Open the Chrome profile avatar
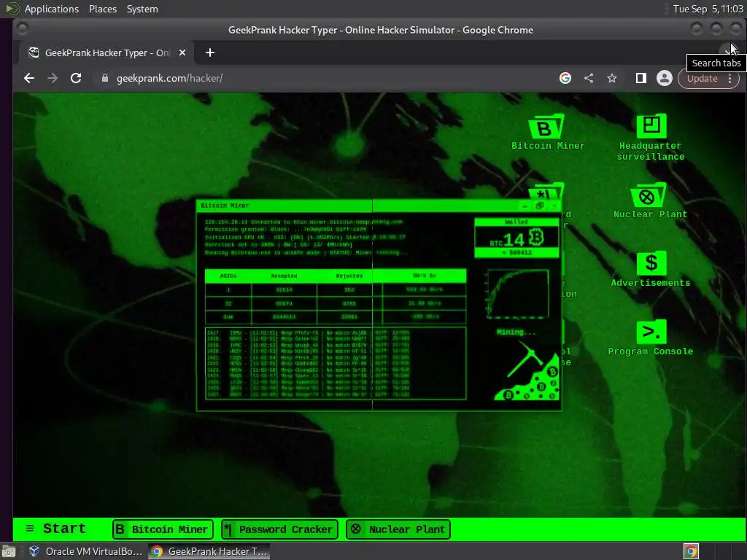Screen dimensions: 747x560 [664, 78]
